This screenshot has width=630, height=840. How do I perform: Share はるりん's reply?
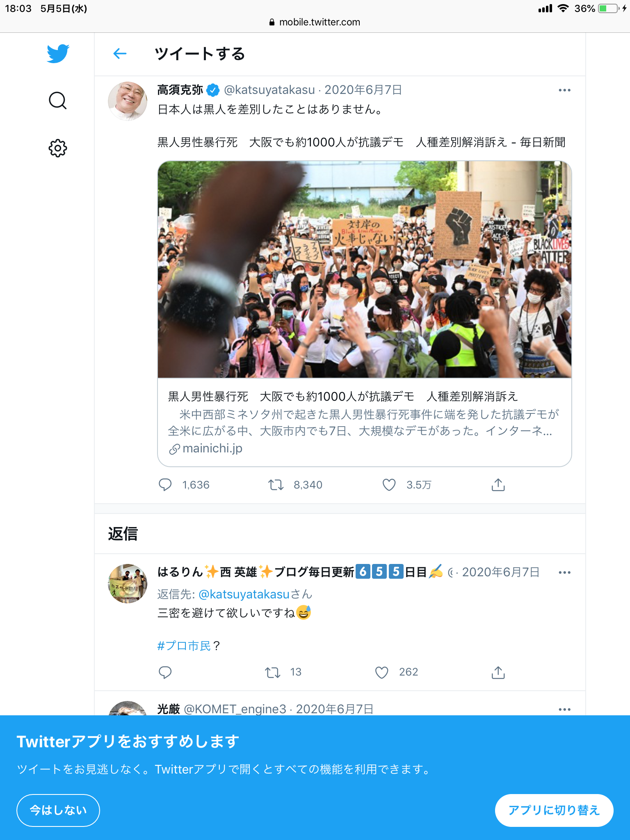(x=498, y=672)
